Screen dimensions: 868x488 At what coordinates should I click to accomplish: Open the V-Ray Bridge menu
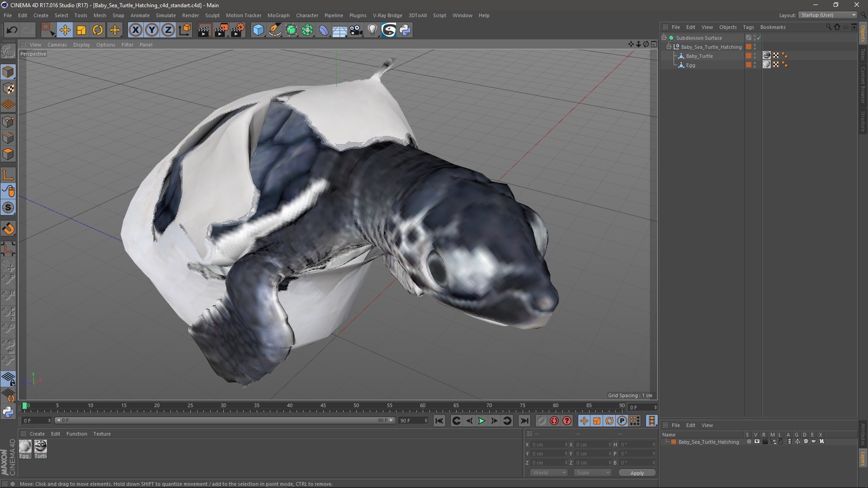[x=387, y=15]
